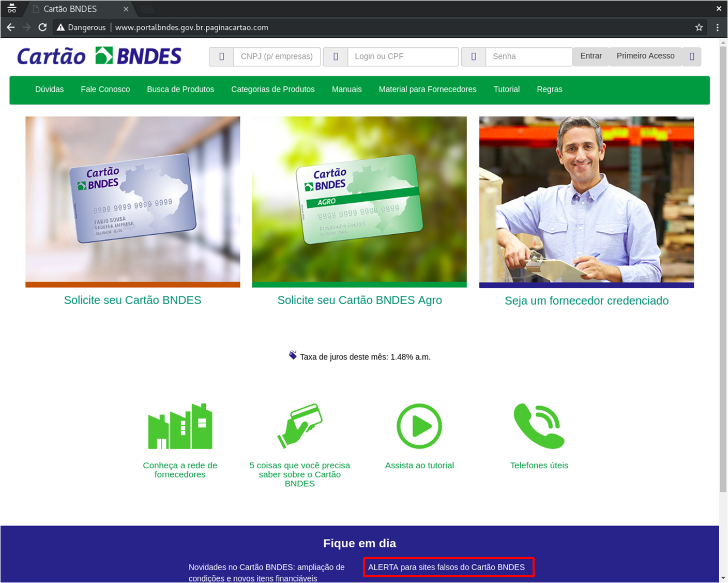Click the buildings icon for supplier network
Image resolution: width=728 pixels, height=583 pixels.
(x=180, y=426)
